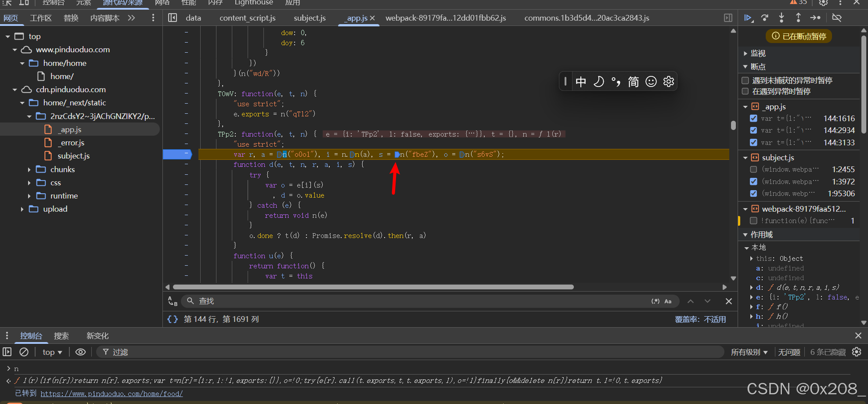The height and width of the screenshot is (404, 868).
Task: Click the Step debugger arrow icon
Action: point(815,18)
